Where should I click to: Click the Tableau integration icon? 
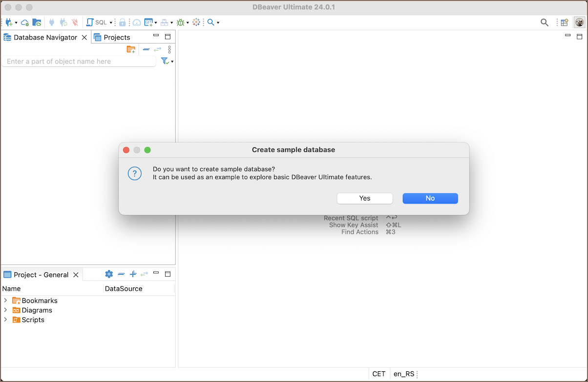196,22
